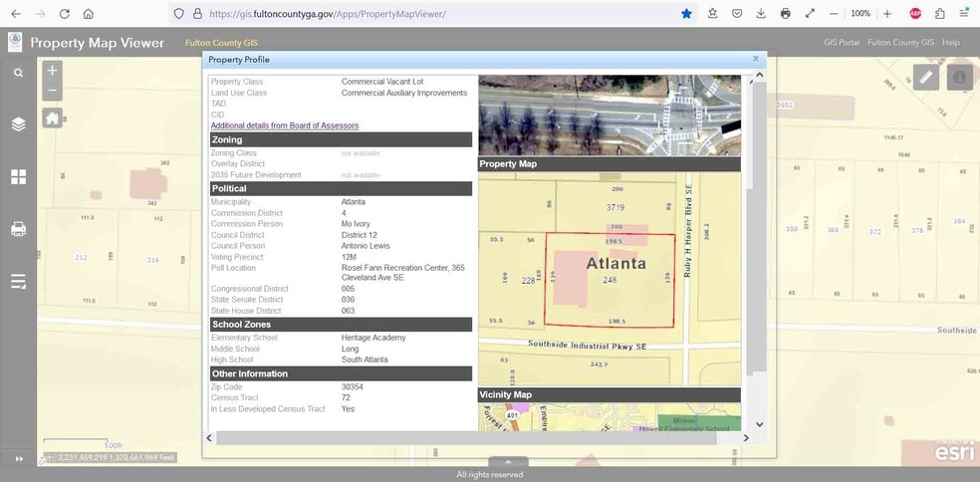The height and width of the screenshot is (482, 980).
Task: Zoom out on the map
Action: point(52,92)
